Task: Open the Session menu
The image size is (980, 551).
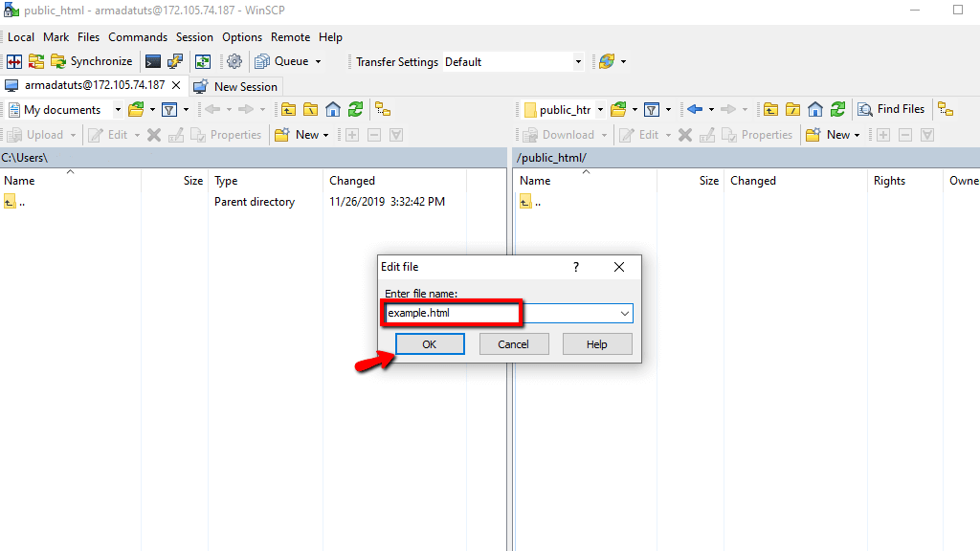Action: point(194,37)
